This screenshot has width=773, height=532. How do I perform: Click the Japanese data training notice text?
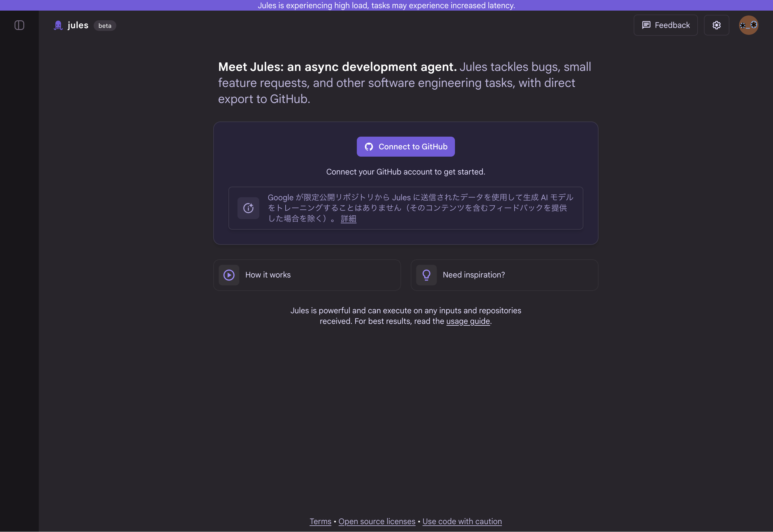[420, 208]
